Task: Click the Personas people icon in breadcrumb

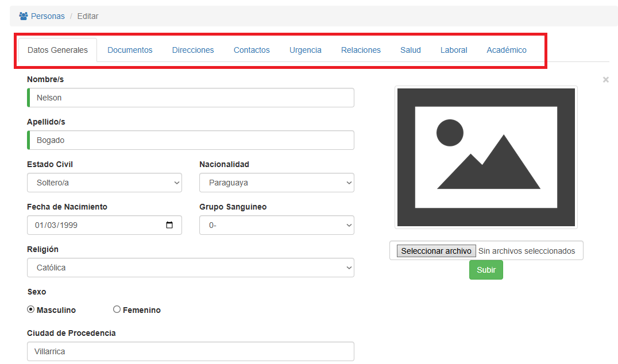Action: pos(24,16)
